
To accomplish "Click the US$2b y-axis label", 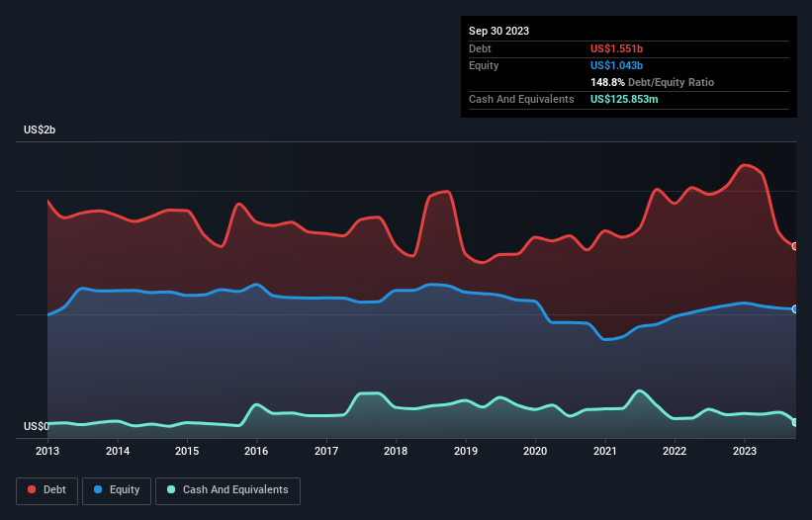I will click(40, 130).
